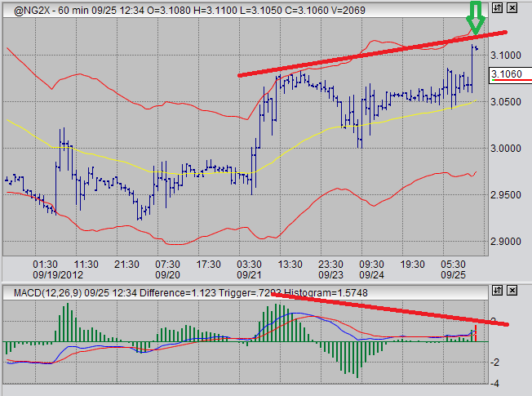The height and width of the screenshot is (396, 532).
Task: Click the 21:30 time axis label
Action: (127, 265)
